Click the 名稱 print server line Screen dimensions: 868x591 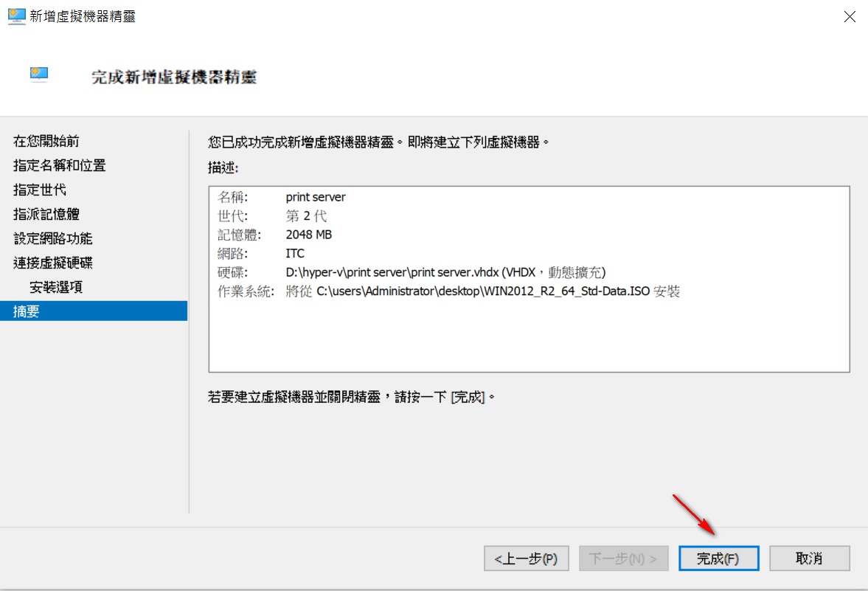click(x=316, y=197)
